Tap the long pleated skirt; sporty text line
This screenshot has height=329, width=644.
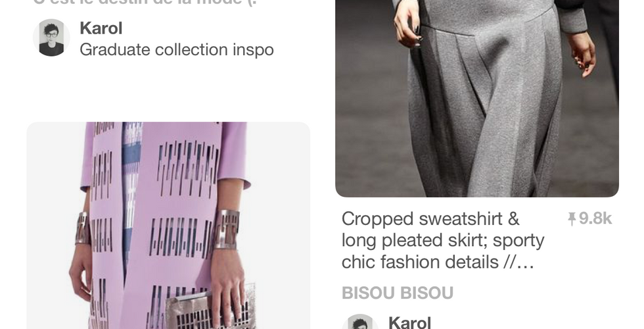443,241
